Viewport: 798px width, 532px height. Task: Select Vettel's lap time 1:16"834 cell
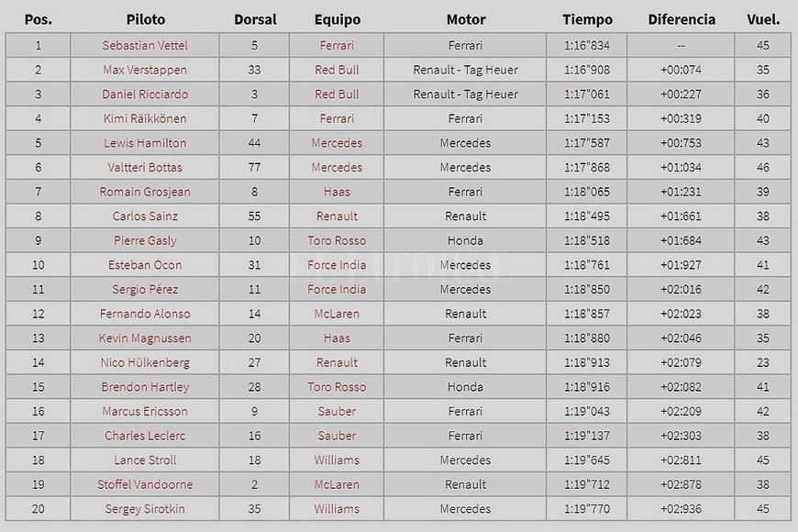point(585,45)
